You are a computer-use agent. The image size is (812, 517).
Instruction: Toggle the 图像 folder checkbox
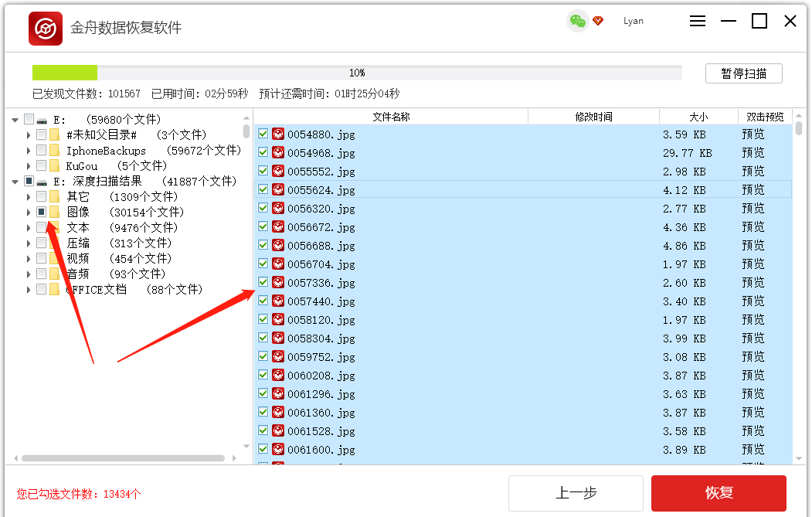click(x=42, y=211)
